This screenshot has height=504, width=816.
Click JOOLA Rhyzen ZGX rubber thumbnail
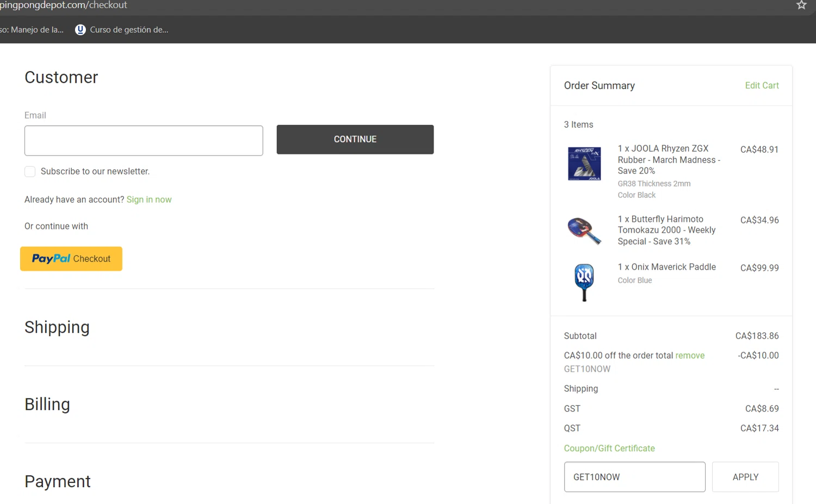(584, 164)
